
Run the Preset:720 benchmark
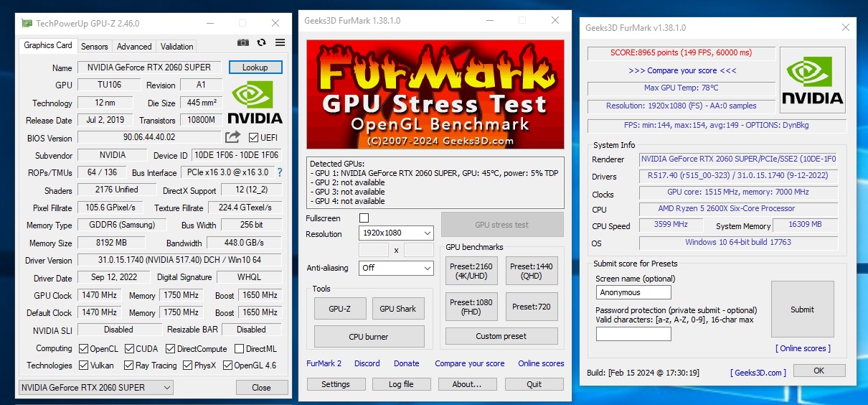[x=532, y=307]
